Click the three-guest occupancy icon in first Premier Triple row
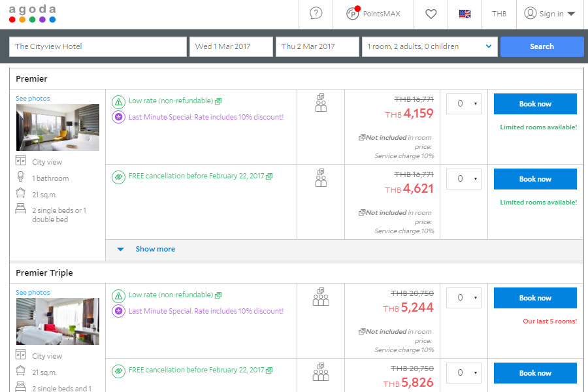The image size is (588, 392). [320, 297]
